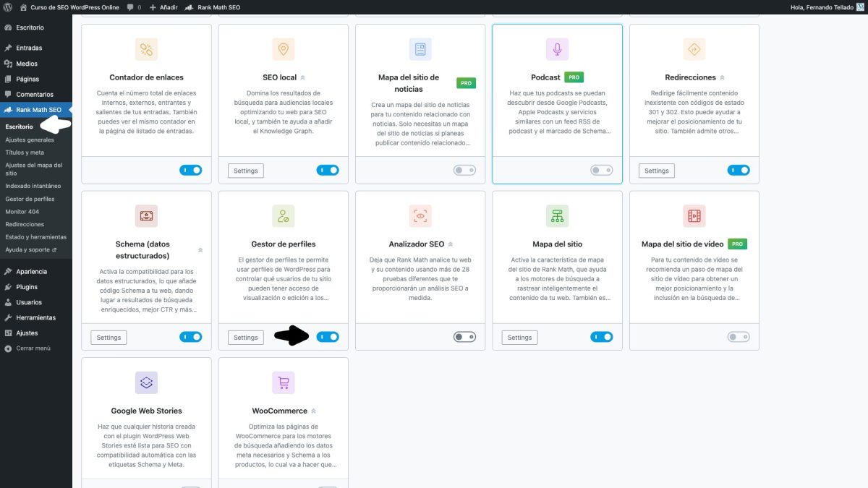Click the Analizador SEO eye icon
The image size is (868, 488).
click(420, 215)
